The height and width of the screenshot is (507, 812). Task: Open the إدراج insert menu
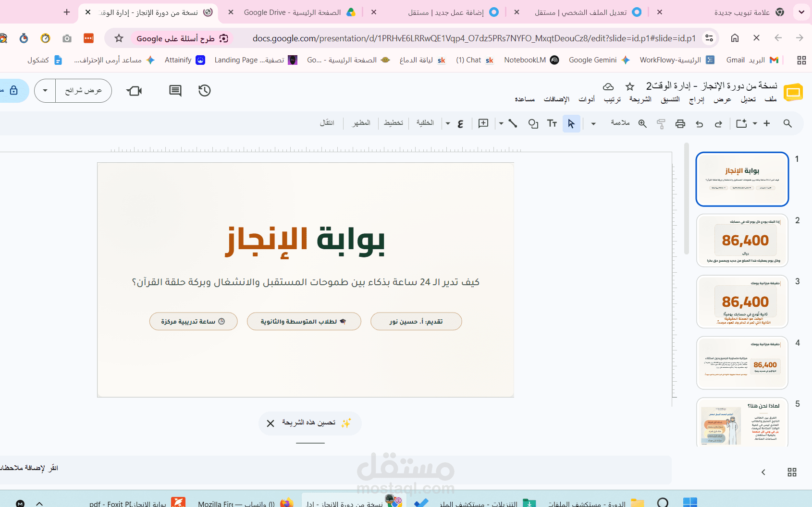click(697, 99)
